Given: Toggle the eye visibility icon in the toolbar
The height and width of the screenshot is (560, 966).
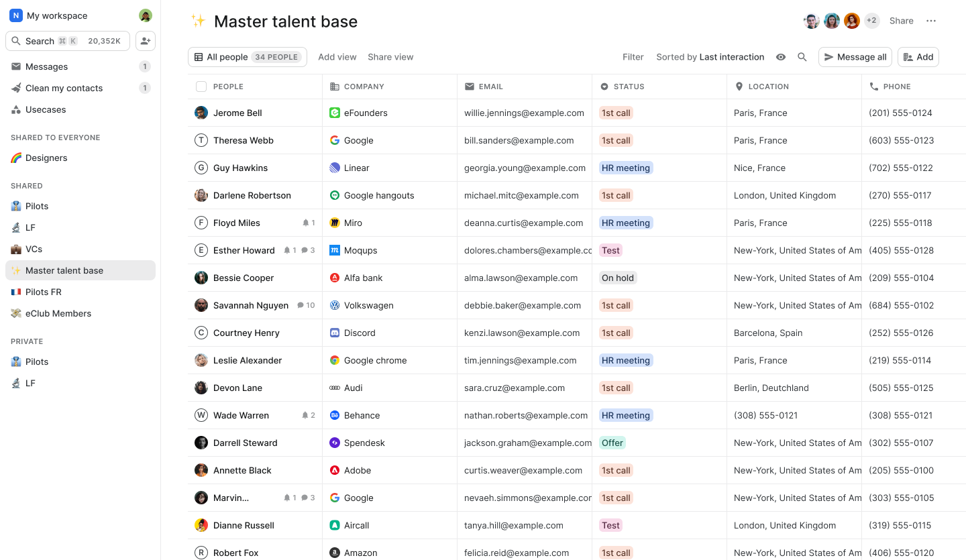Looking at the screenshot, I should click(781, 57).
